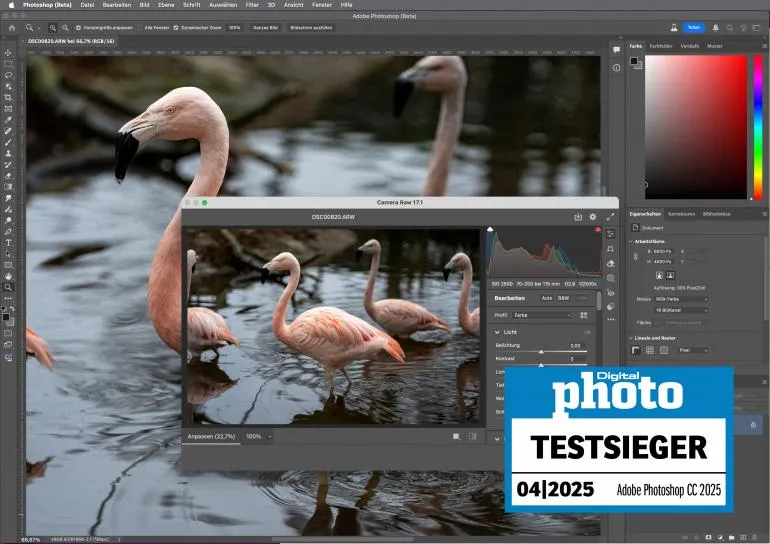Image resolution: width=770 pixels, height=544 pixels.
Task: Select the Lasso tool
Action: (8, 75)
